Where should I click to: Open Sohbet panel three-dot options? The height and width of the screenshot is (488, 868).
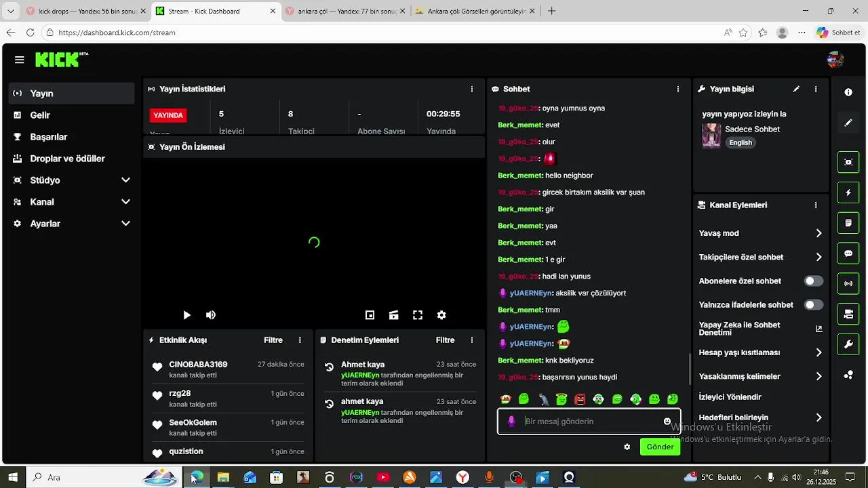pos(678,89)
